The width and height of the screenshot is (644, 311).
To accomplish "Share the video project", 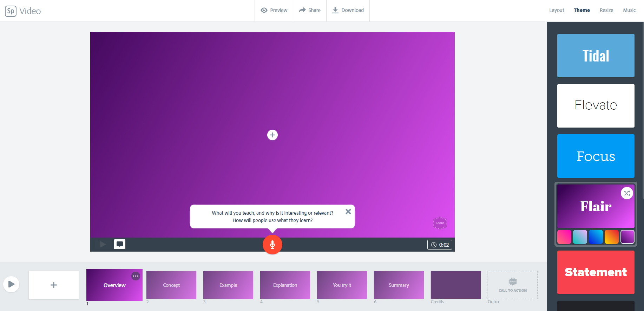I will coord(309,10).
